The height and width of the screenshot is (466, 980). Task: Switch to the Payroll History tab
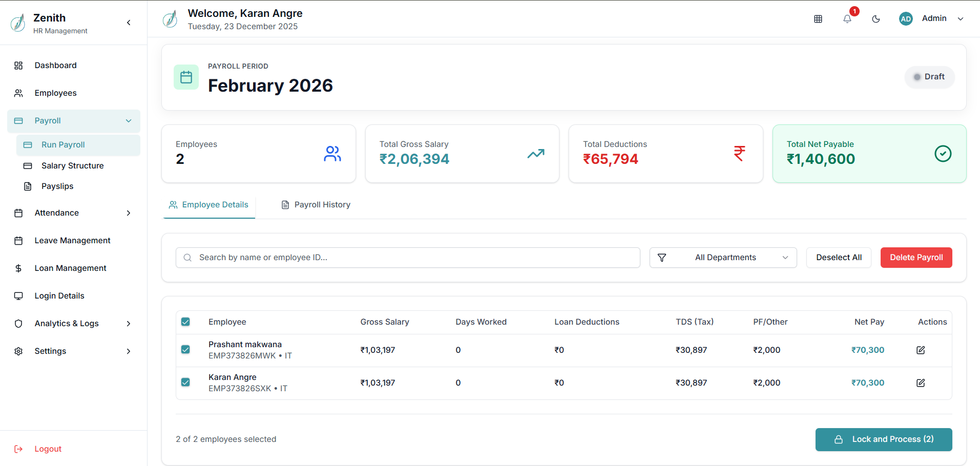(316, 205)
